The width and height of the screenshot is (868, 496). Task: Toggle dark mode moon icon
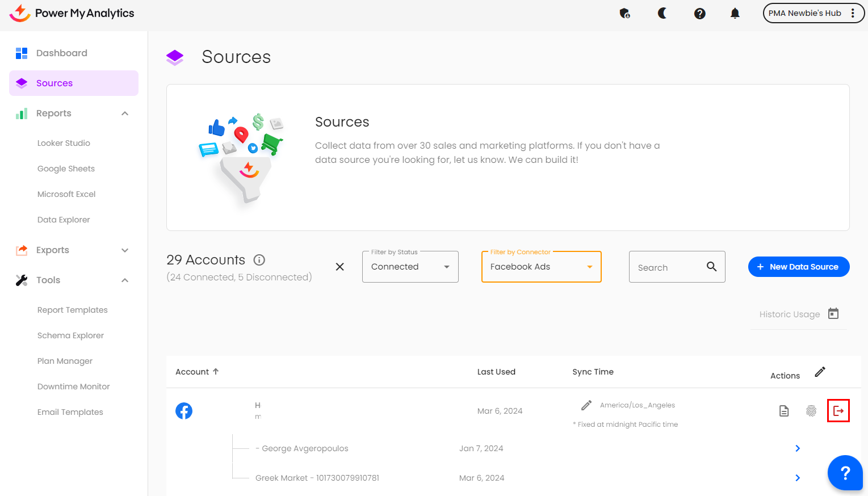(x=662, y=13)
